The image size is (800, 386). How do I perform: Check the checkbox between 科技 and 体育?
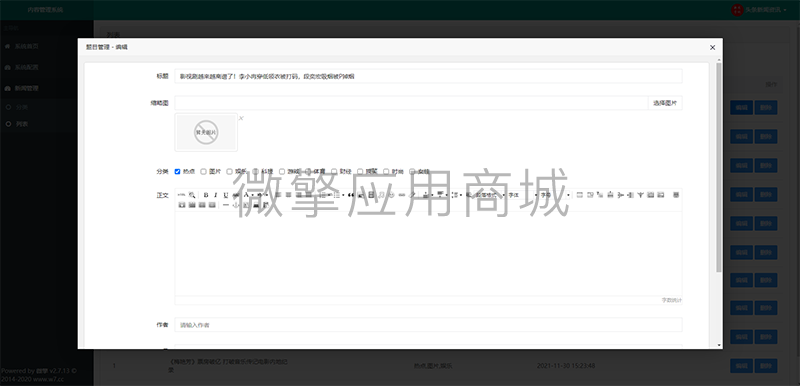click(x=282, y=171)
